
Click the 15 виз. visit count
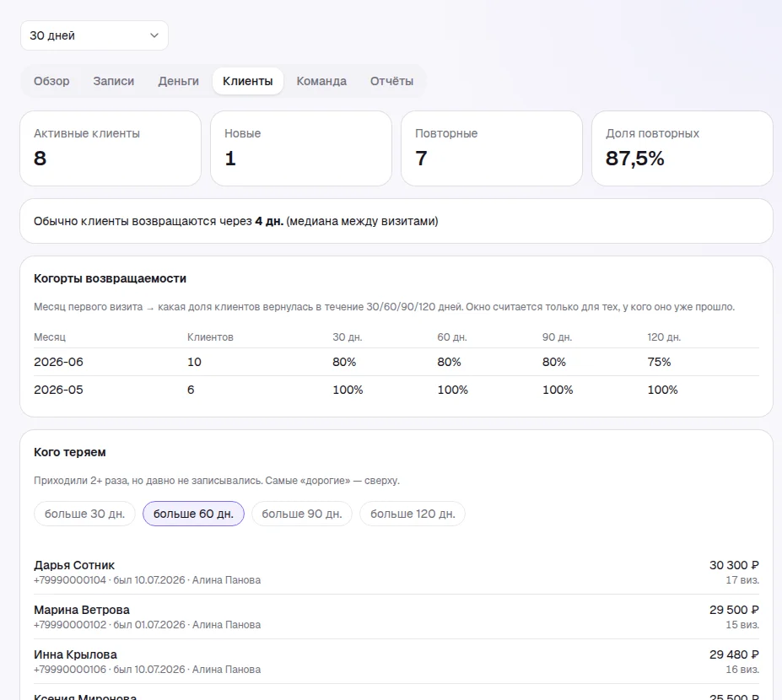coord(742,625)
